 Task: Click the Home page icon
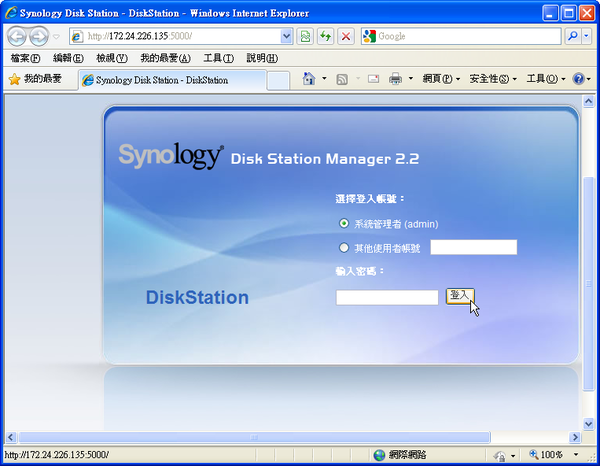pyautogui.click(x=309, y=79)
